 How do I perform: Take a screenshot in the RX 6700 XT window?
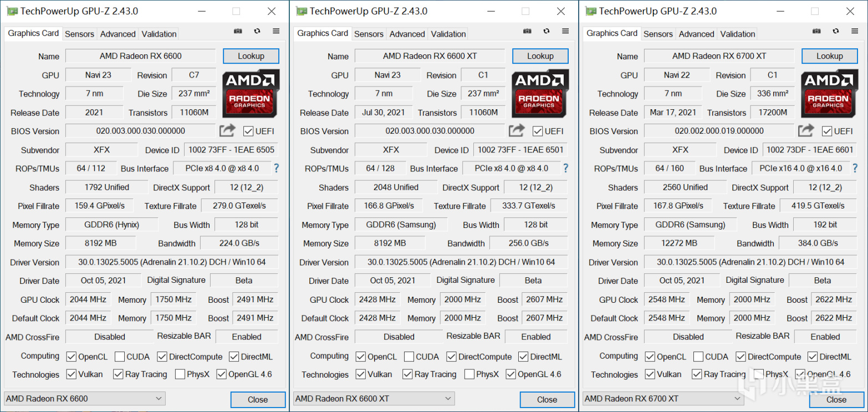(x=816, y=32)
